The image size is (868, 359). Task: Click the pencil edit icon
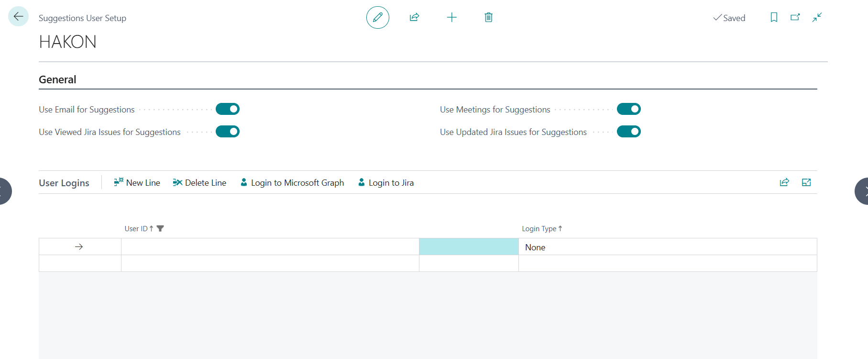(377, 18)
